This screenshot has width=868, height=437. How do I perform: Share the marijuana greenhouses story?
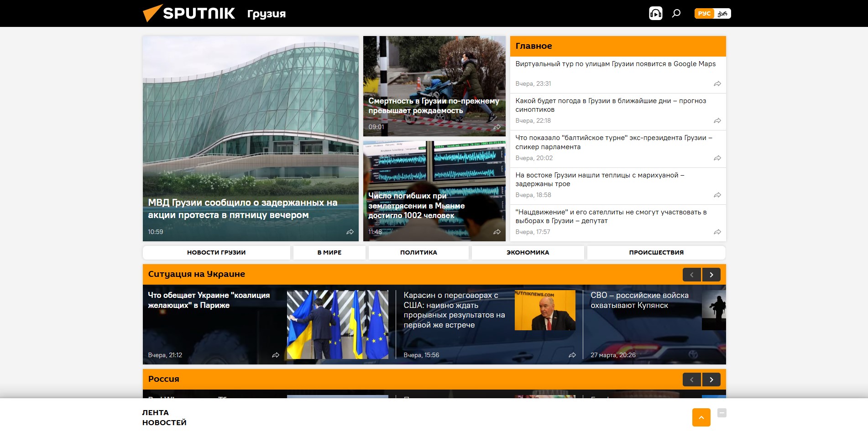point(717,195)
